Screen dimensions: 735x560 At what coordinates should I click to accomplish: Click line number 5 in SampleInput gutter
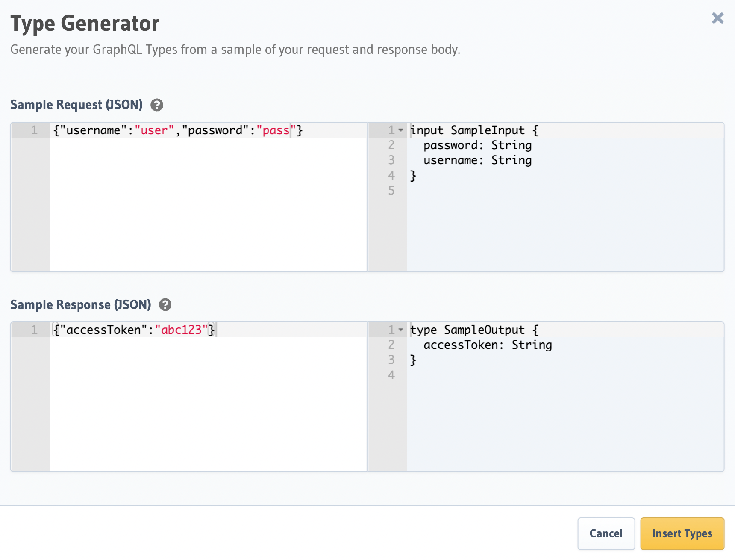click(391, 191)
